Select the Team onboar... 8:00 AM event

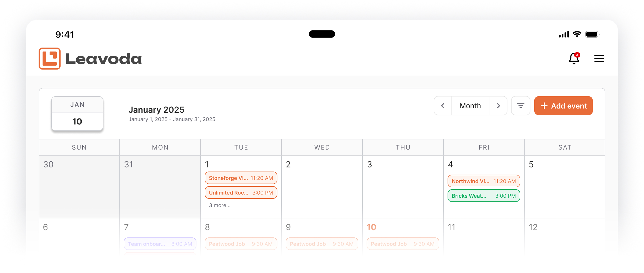[160, 244]
